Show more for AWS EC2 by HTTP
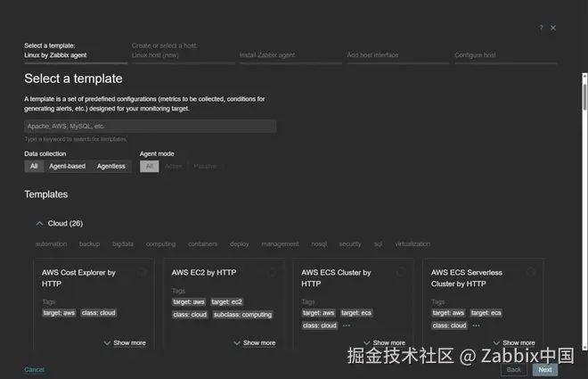Screen dimensions: 588x379 (255, 343)
